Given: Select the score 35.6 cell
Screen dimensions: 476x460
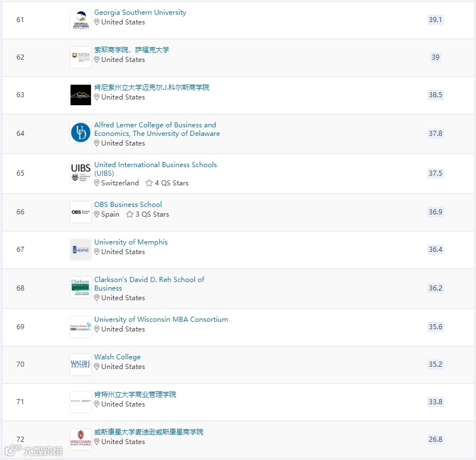Looking at the screenshot, I should (x=435, y=327).
